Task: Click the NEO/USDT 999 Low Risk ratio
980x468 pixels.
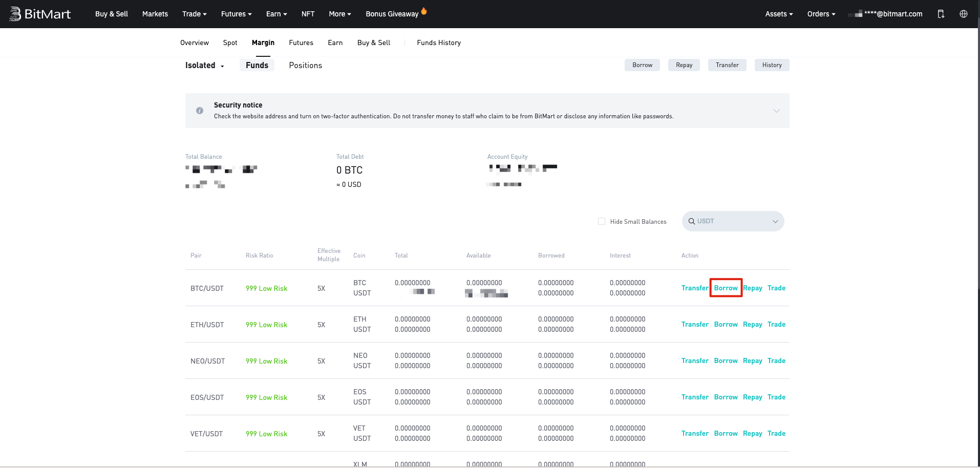Action: point(266,361)
